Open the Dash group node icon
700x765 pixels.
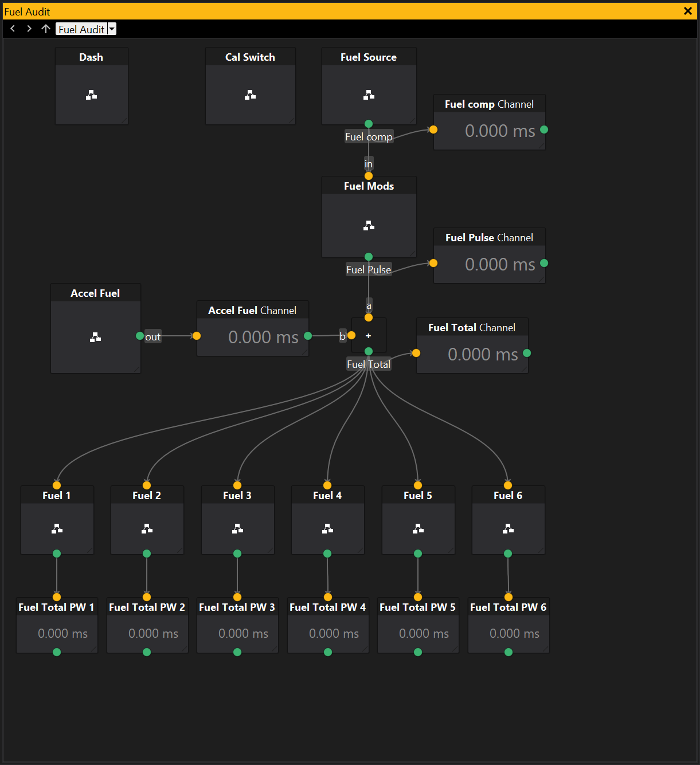(x=91, y=95)
